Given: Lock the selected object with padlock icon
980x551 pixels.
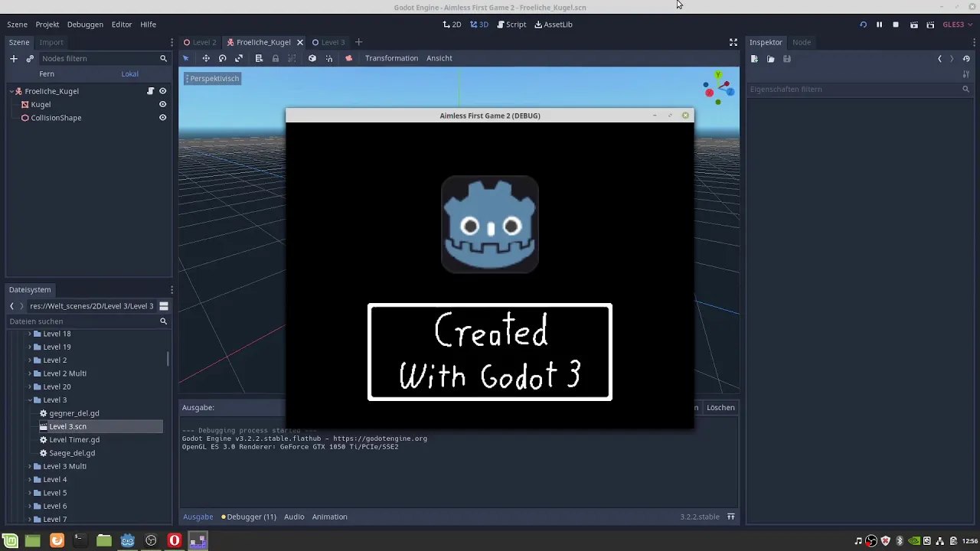Looking at the screenshot, I should (x=276, y=58).
